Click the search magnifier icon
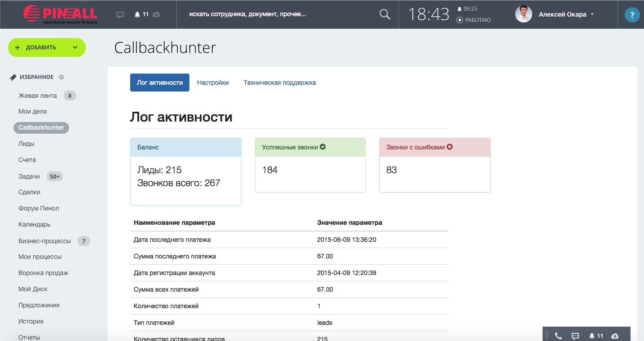 385,14
